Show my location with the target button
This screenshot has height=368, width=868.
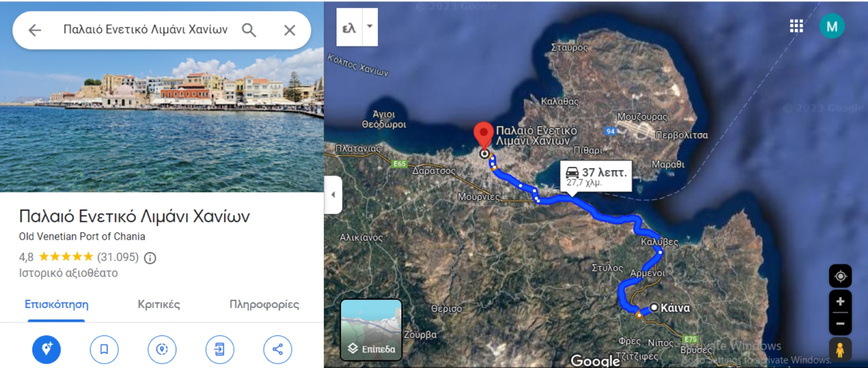(840, 276)
